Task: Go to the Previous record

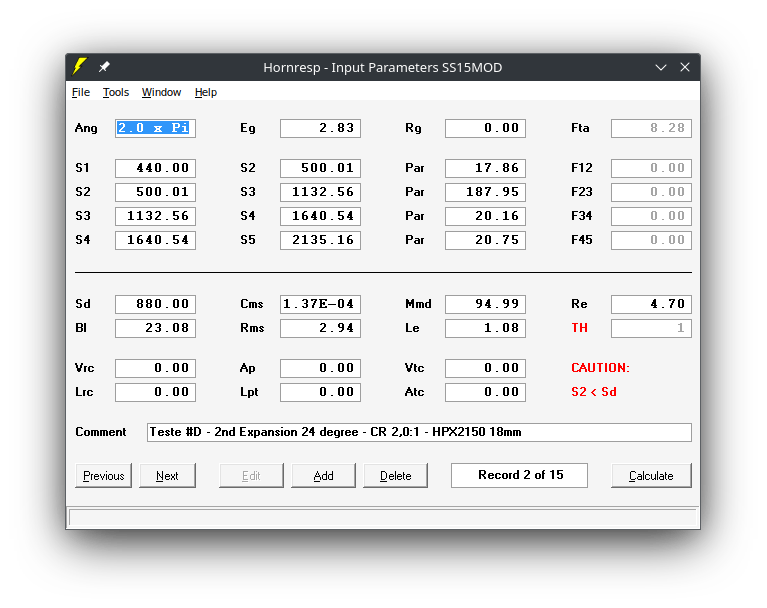Action: click(x=104, y=475)
